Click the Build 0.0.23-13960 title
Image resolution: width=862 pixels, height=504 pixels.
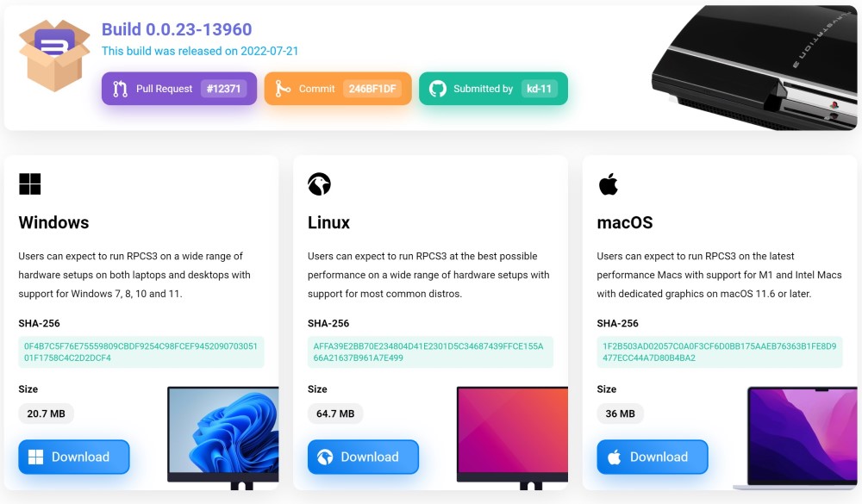click(x=177, y=29)
